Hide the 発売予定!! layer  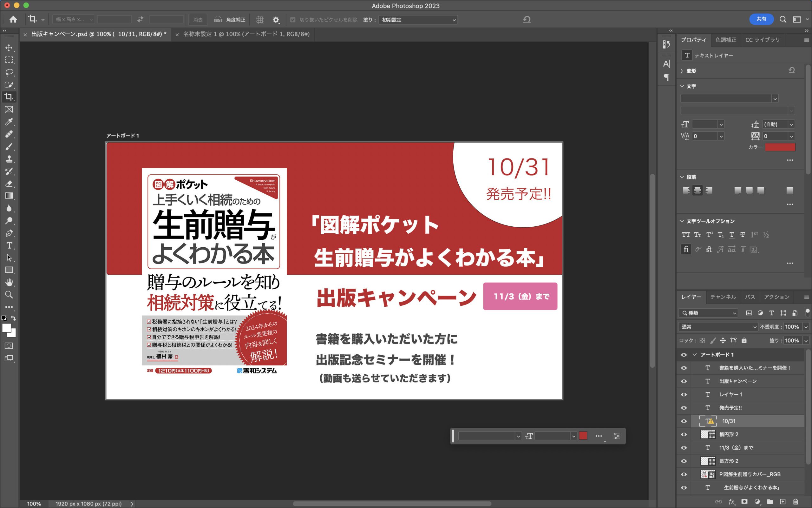(684, 408)
